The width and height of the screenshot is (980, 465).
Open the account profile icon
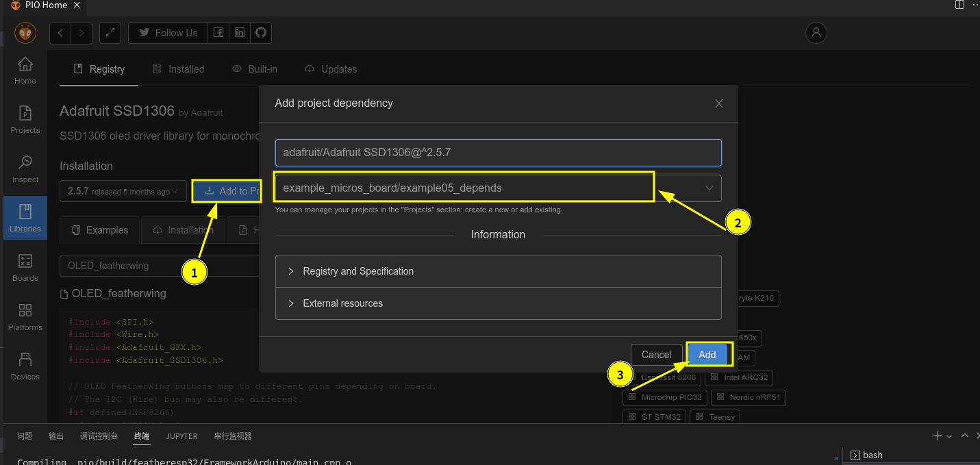pos(816,33)
